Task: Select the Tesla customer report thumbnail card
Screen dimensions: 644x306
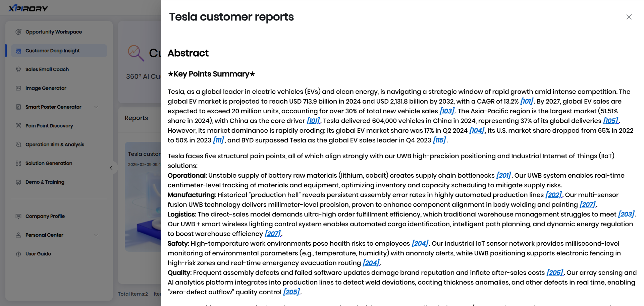Action: (x=143, y=196)
